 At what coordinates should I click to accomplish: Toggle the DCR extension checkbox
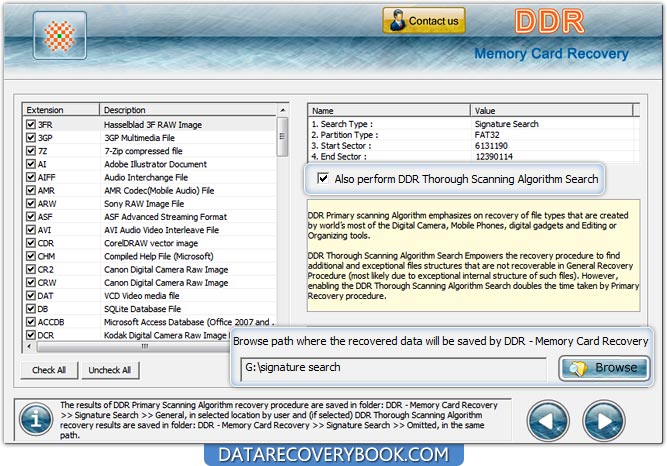pyautogui.click(x=31, y=335)
